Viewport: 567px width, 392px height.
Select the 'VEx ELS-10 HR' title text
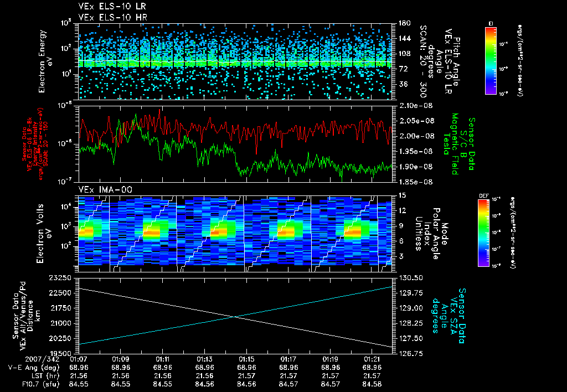[112, 17]
